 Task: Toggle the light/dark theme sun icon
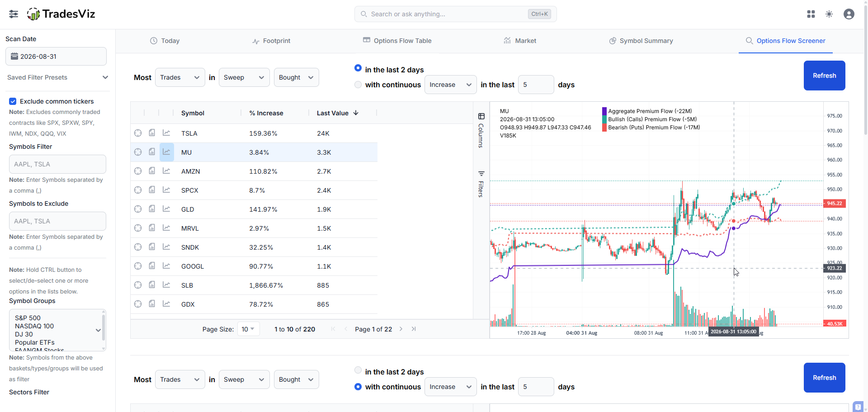pyautogui.click(x=829, y=14)
